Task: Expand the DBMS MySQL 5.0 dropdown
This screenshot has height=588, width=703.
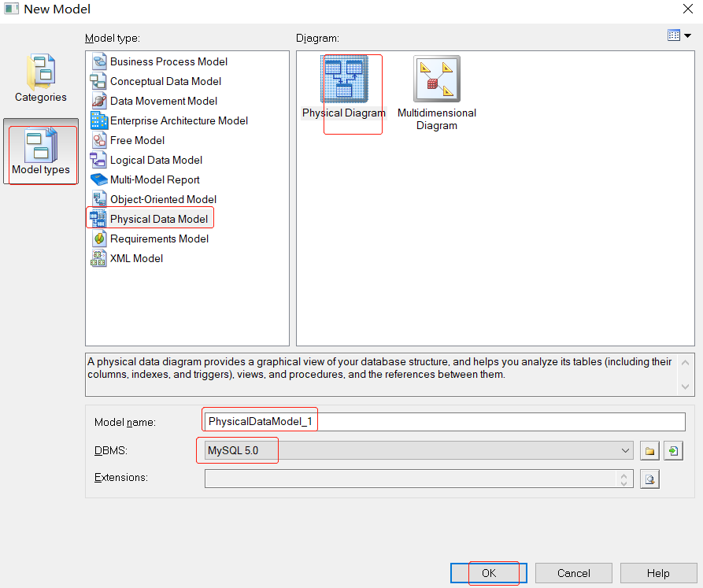Action: [x=625, y=450]
